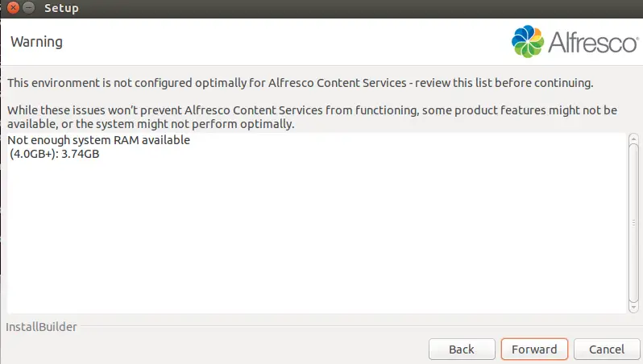Select the "Not enough system RAM available" line

99,140
